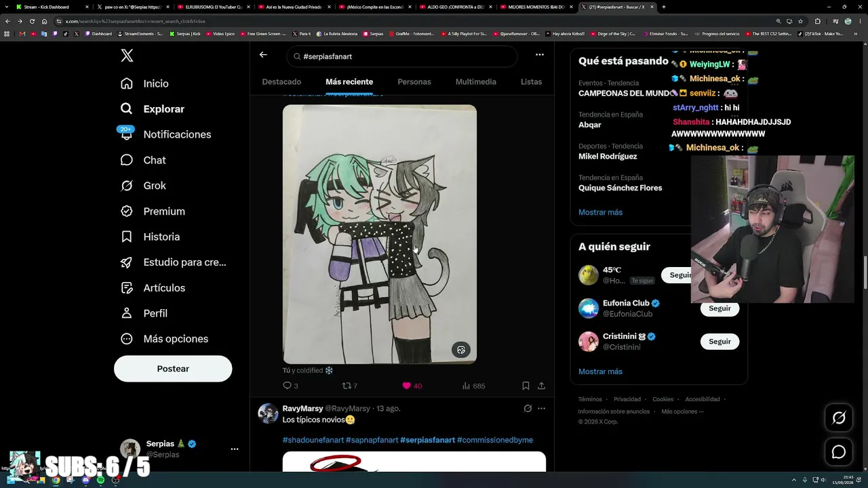The width and height of the screenshot is (868, 488).
Task: Repost the fanart post
Action: pyautogui.click(x=350, y=386)
